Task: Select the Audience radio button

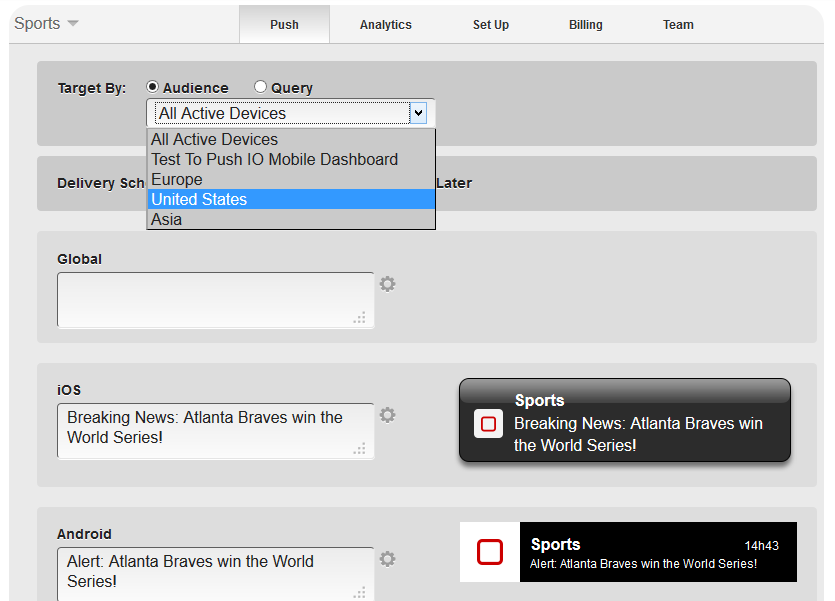Action: pos(152,87)
